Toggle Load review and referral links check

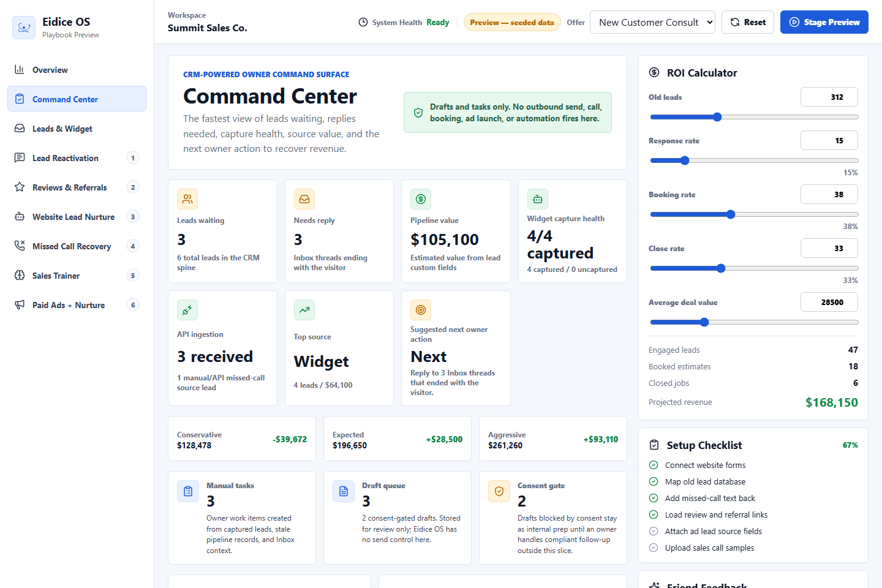(654, 514)
